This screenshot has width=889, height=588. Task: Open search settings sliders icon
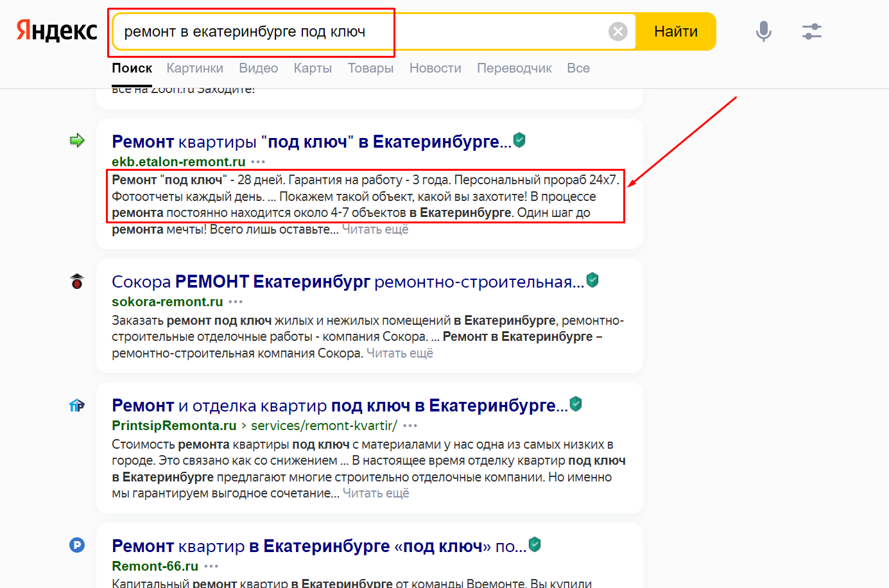(812, 31)
